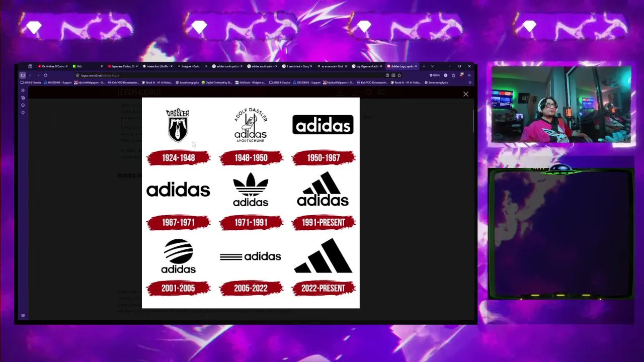Screen dimensions: 644x362
Task: Close the Kick tab
Action: pos(102,66)
